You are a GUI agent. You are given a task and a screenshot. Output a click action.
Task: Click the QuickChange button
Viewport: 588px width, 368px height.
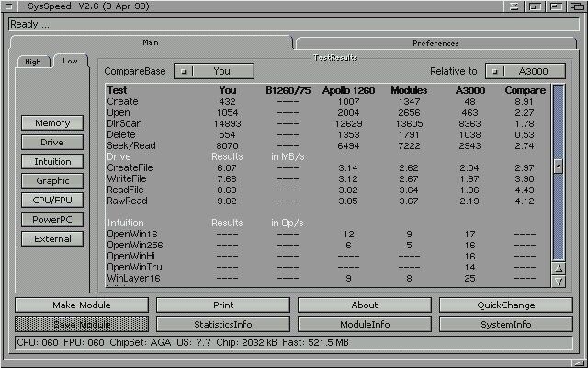click(506, 305)
